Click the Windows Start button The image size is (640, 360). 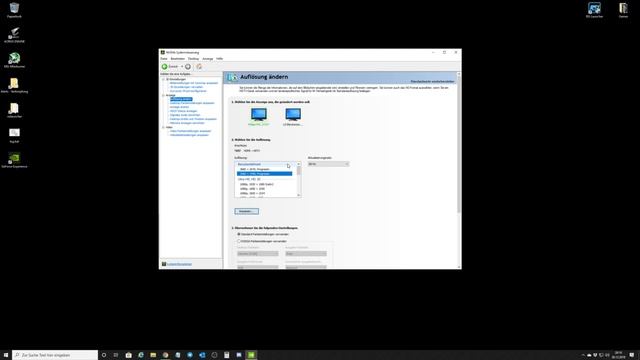[6, 355]
